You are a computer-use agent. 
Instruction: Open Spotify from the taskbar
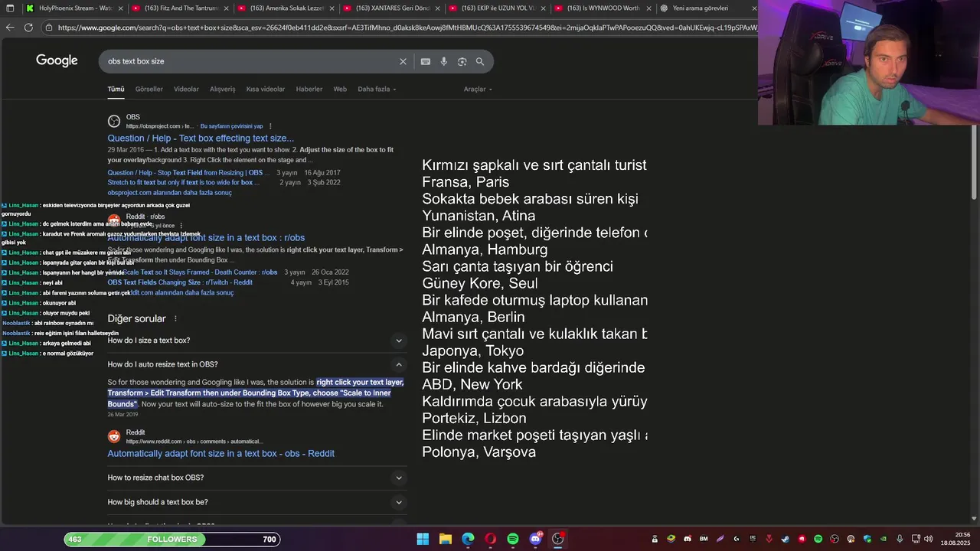(x=513, y=539)
